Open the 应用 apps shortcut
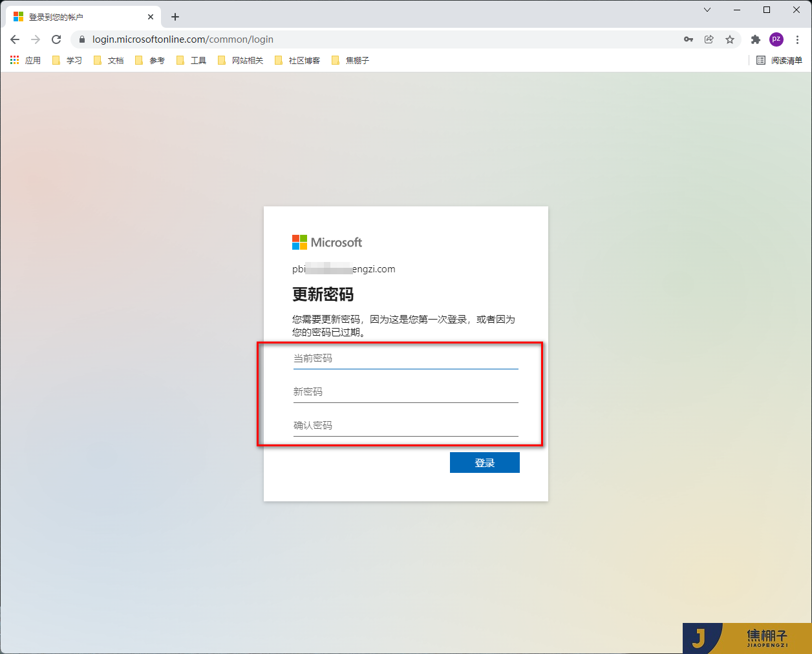The width and height of the screenshot is (812, 654). [25, 60]
